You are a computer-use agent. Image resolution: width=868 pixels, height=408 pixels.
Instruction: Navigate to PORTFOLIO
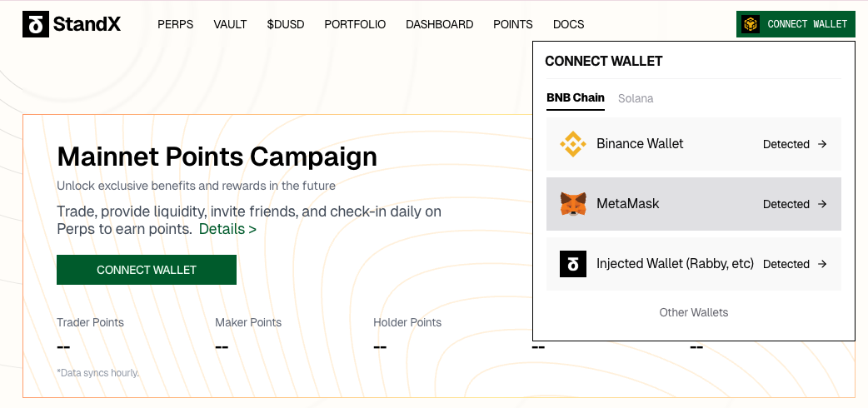355,24
